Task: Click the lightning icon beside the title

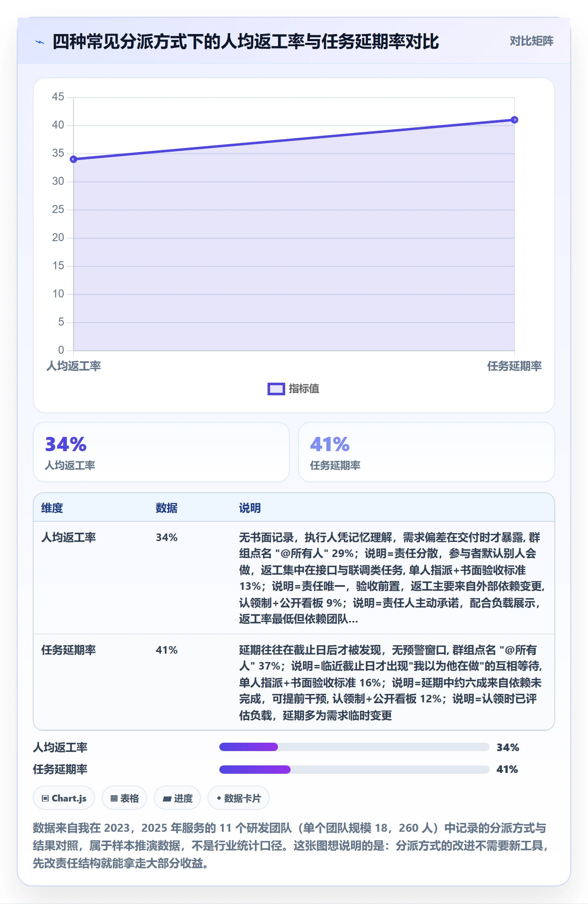Action: [x=40, y=42]
